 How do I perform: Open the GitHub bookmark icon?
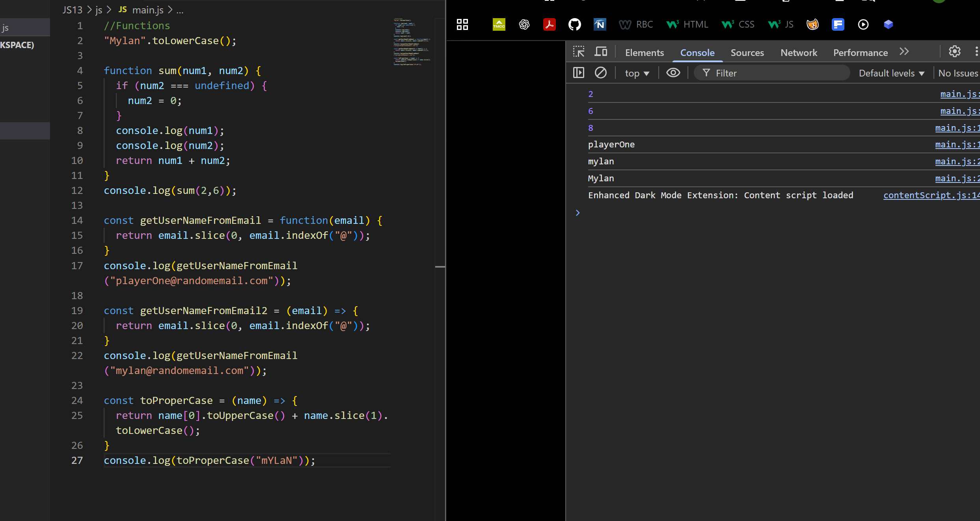point(574,24)
